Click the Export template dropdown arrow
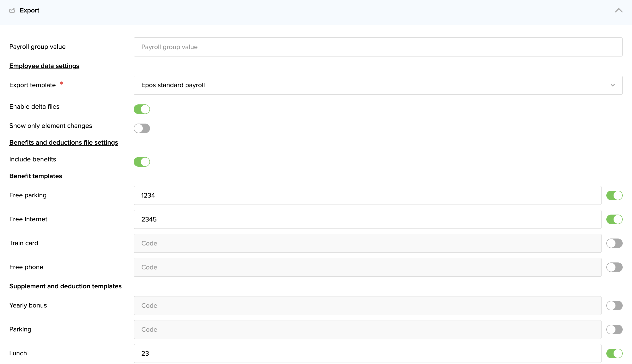Image resolution: width=632 pixels, height=364 pixels. [613, 85]
